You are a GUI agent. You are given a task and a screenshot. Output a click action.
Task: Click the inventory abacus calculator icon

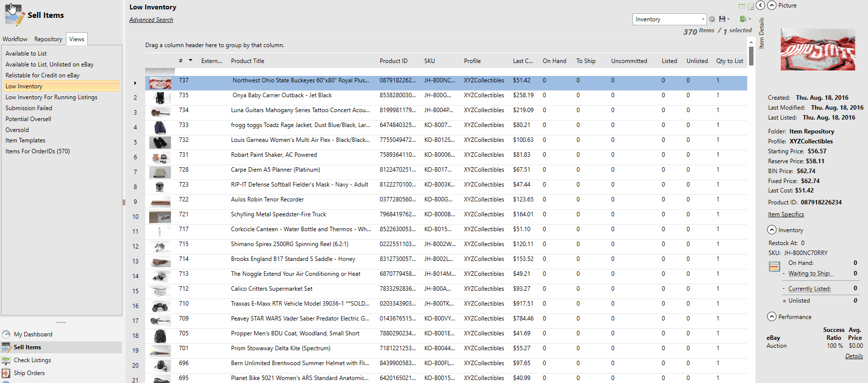[x=774, y=267]
